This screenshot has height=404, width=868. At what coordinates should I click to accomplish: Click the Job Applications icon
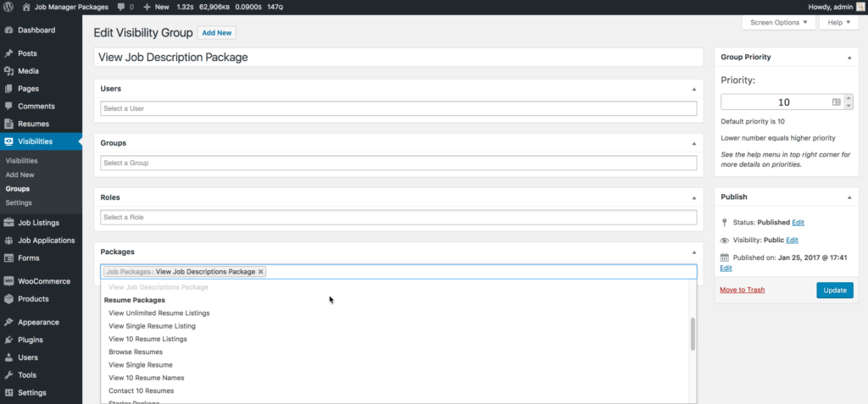[8, 241]
